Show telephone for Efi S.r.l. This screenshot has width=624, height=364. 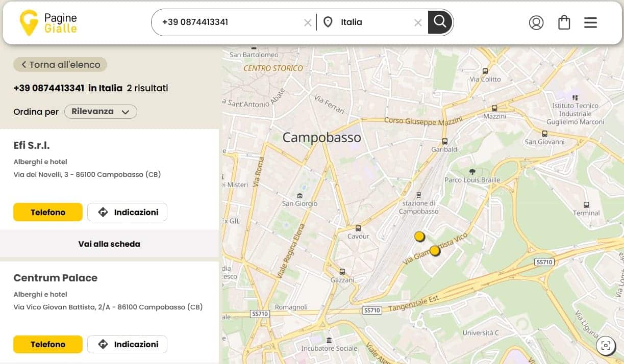[48, 212]
